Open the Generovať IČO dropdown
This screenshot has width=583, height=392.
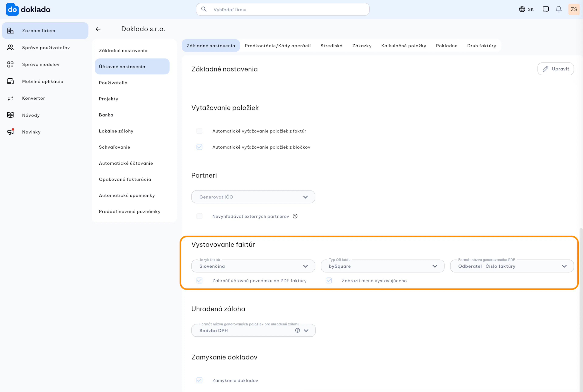(x=253, y=197)
